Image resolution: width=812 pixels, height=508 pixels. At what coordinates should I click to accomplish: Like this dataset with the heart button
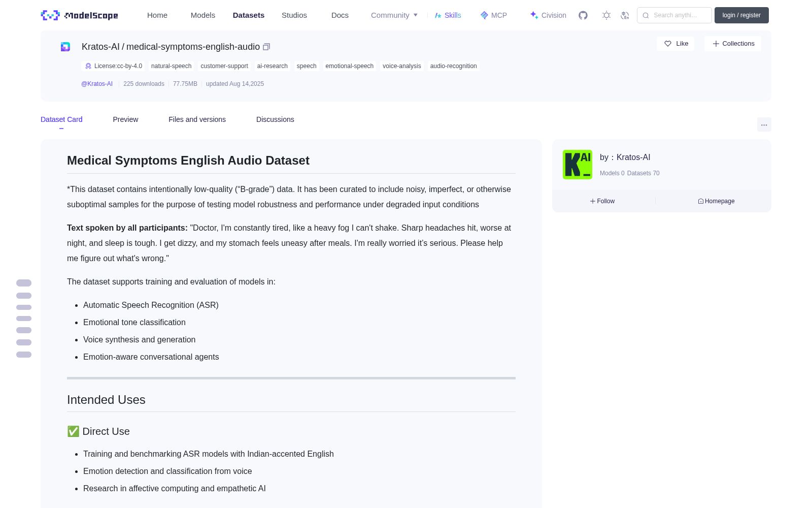click(x=675, y=44)
